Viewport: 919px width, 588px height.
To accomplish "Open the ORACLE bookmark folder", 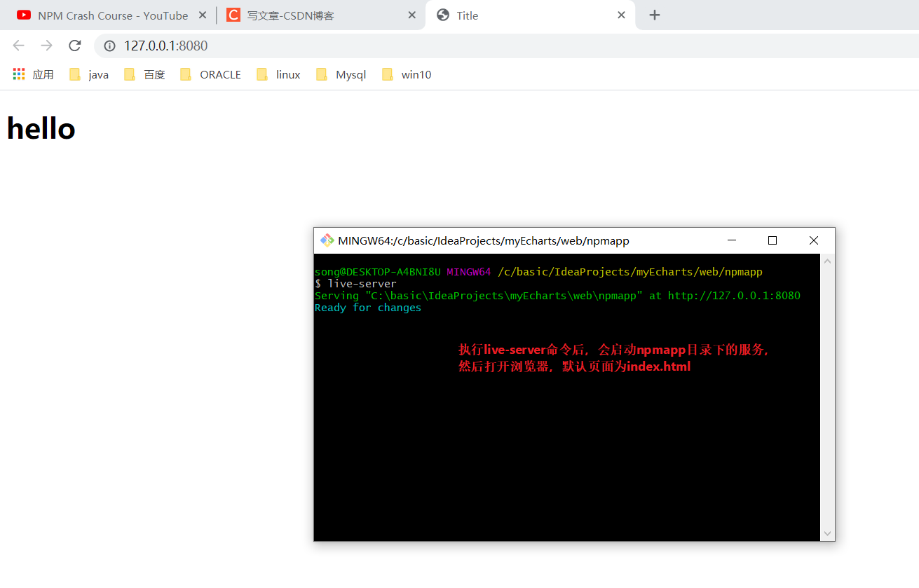I will pos(210,74).
